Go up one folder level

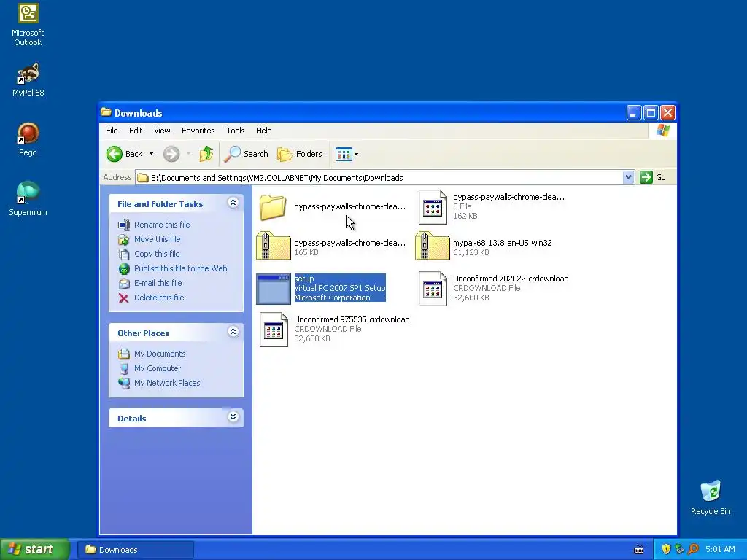click(x=206, y=154)
